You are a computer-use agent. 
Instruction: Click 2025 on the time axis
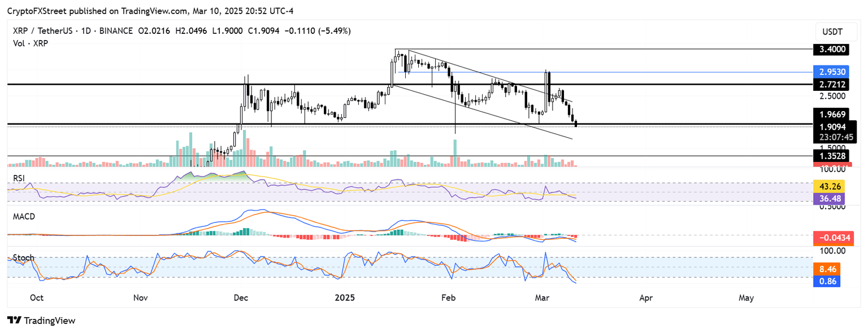345,297
